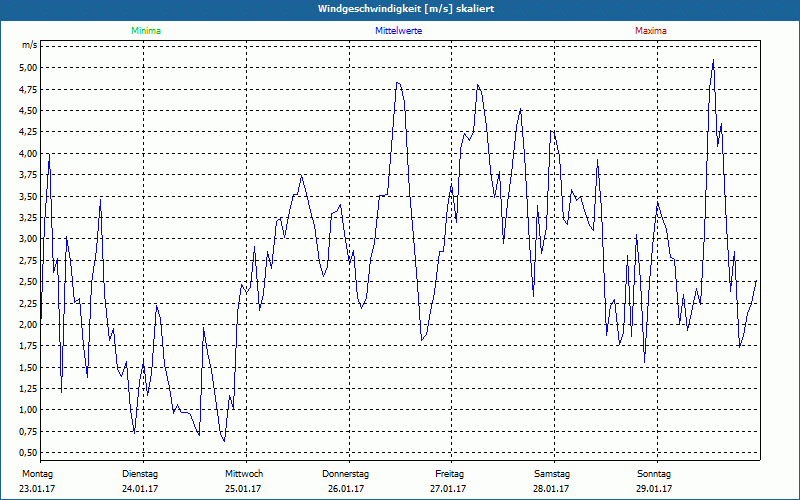This screenshot has width=800, height=500.
Task: Click the 0,75 axis value
Action: [29, 431]
